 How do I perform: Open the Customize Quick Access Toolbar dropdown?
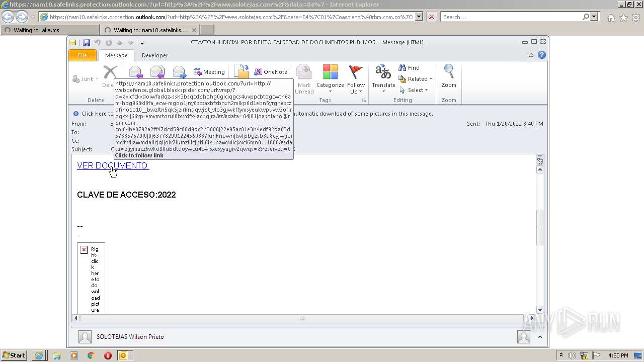(x=142, y=43)
